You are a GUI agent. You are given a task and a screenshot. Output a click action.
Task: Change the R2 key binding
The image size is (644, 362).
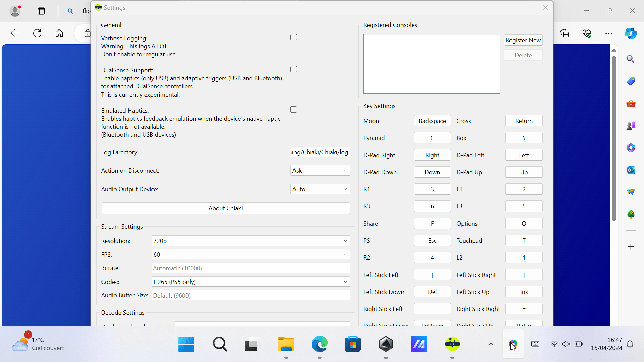(432, 258)
